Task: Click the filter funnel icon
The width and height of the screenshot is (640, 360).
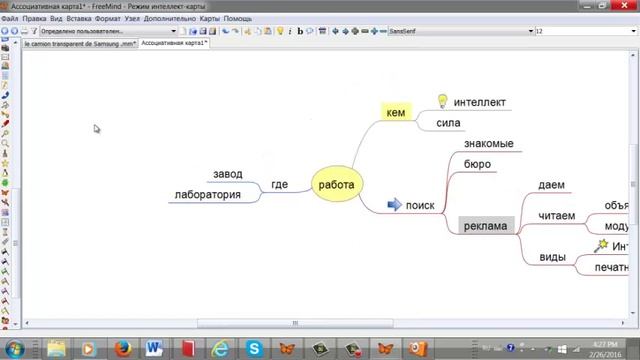Action: pos(34,31)
